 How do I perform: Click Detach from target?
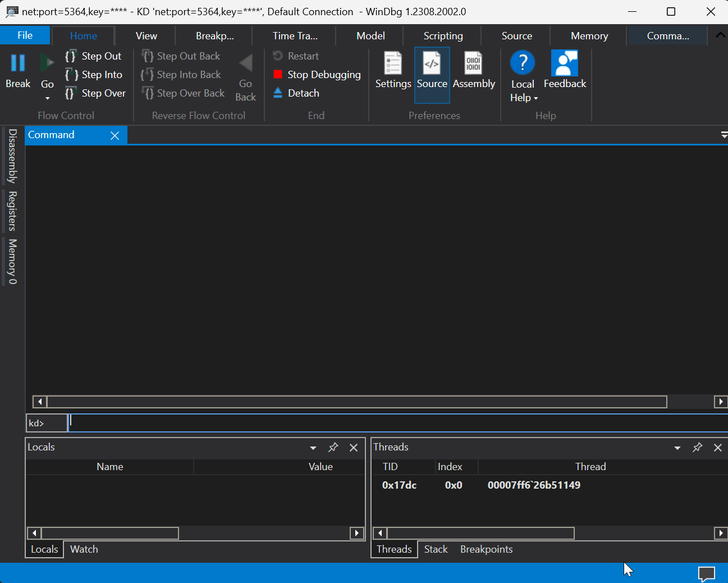[296, 93]
